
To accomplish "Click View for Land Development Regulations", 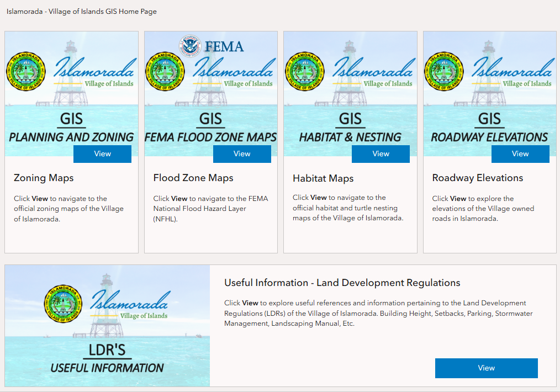I will coord(486,368).
